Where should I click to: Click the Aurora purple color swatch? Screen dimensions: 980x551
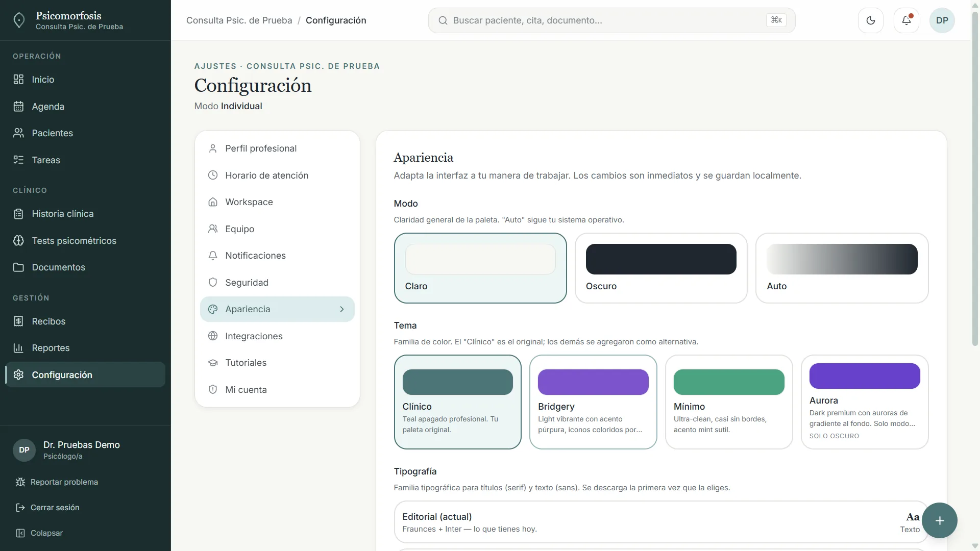click(865, 376)
